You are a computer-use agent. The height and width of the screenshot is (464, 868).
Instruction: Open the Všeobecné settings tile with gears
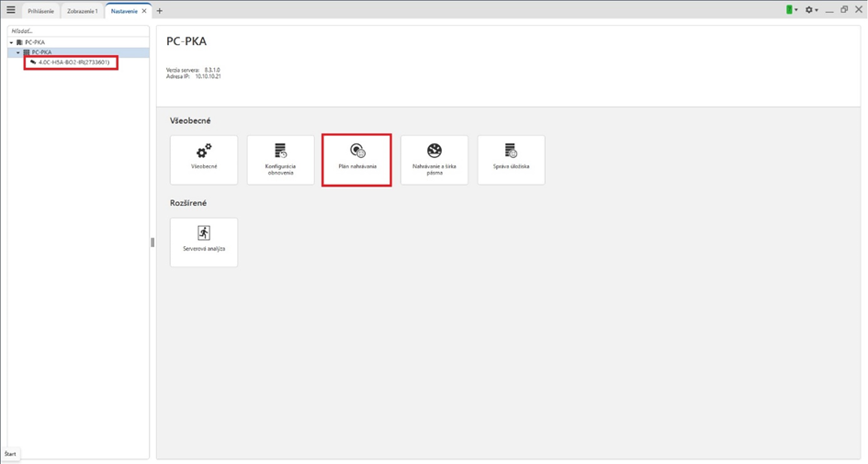coord(204,160)
